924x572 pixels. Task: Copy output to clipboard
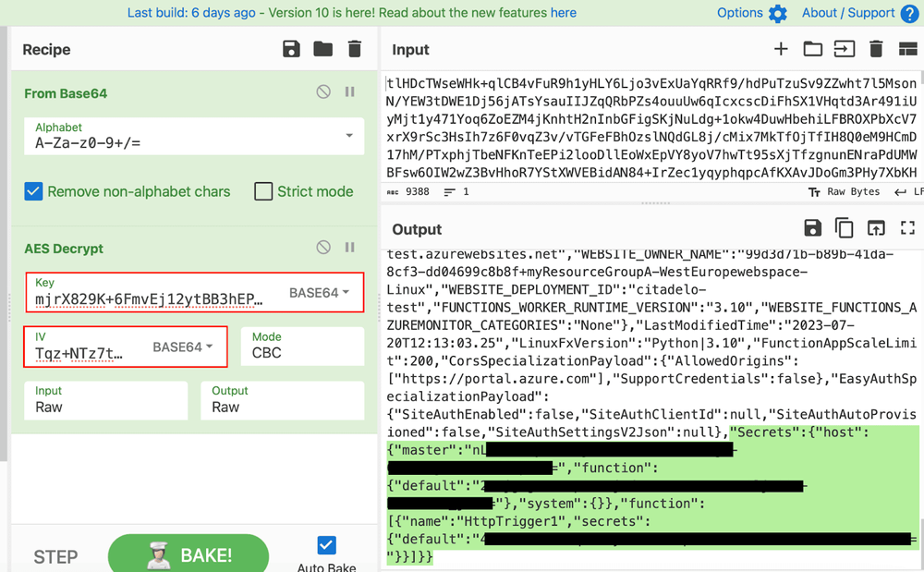844,228
